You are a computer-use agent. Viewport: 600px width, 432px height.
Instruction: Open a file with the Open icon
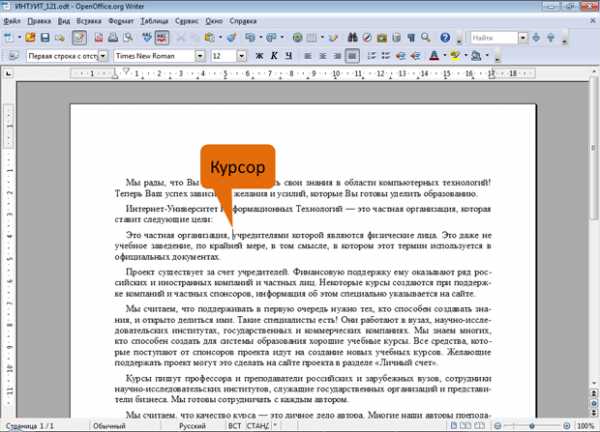(30, 37)
